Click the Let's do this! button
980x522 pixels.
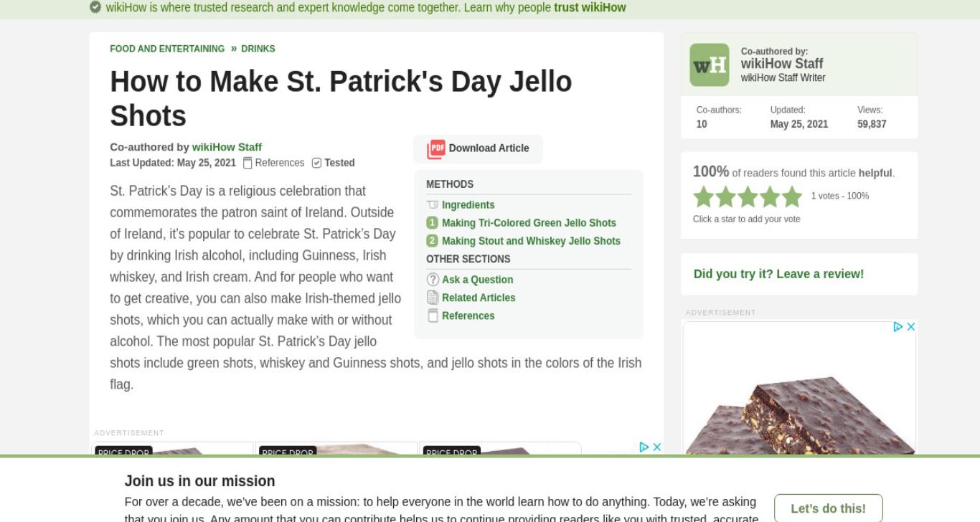coord(828,508)
